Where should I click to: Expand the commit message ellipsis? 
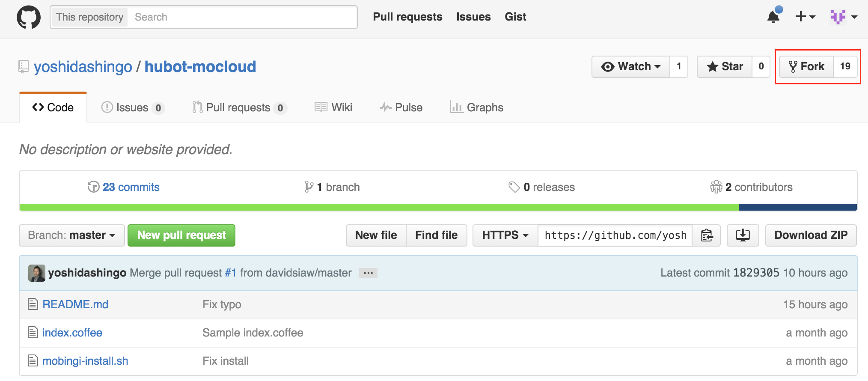pyautogui.click(x=368, y=273)
